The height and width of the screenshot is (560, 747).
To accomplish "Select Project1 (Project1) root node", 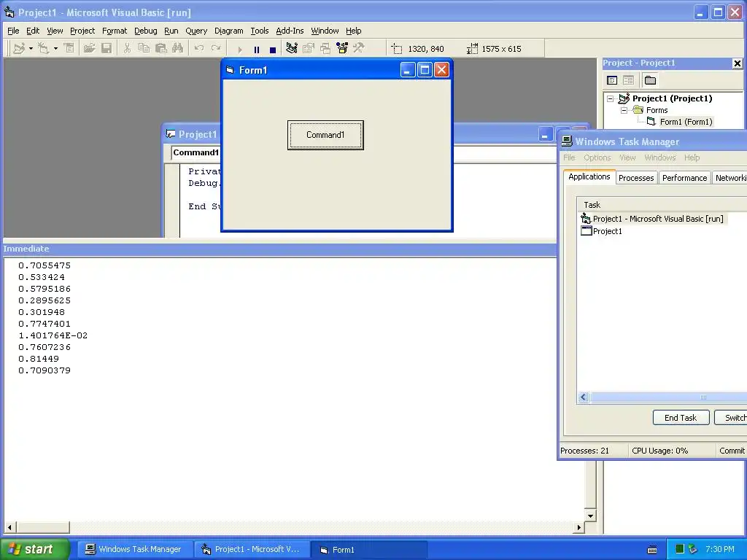I will (x=672, y=98).
